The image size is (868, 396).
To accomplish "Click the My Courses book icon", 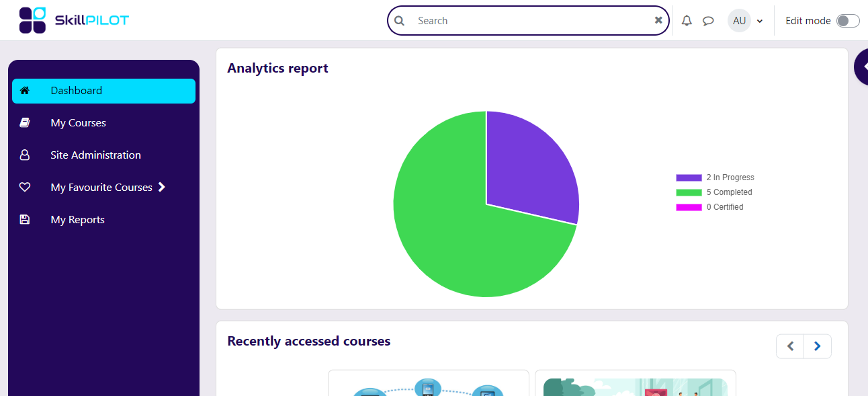I will click(24, 122).
